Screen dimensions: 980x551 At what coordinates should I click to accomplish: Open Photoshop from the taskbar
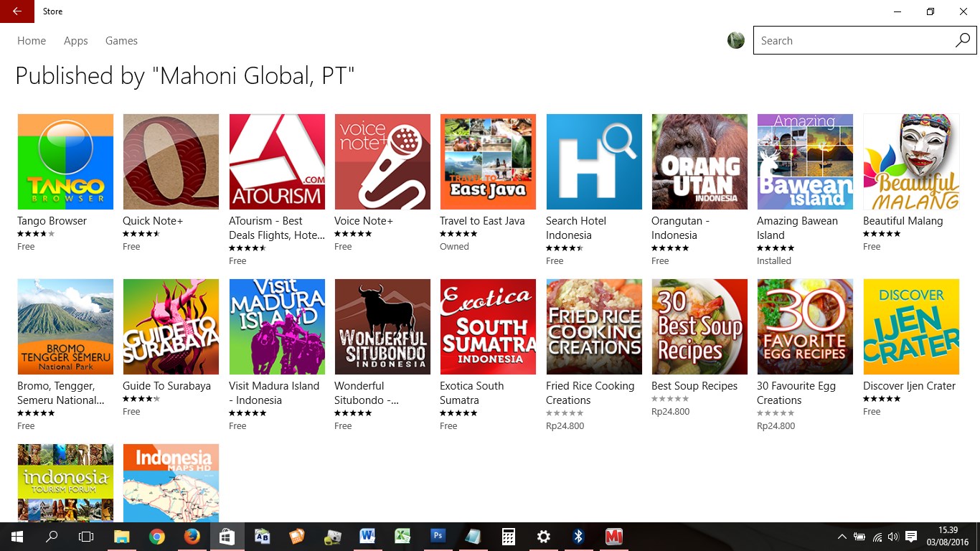pos(438,537)
